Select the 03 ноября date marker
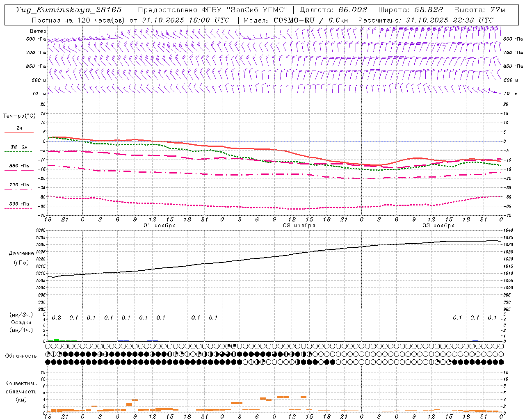The height and width of the screenshot is (420, 525). pyautogui.click(x=438, y=226)
